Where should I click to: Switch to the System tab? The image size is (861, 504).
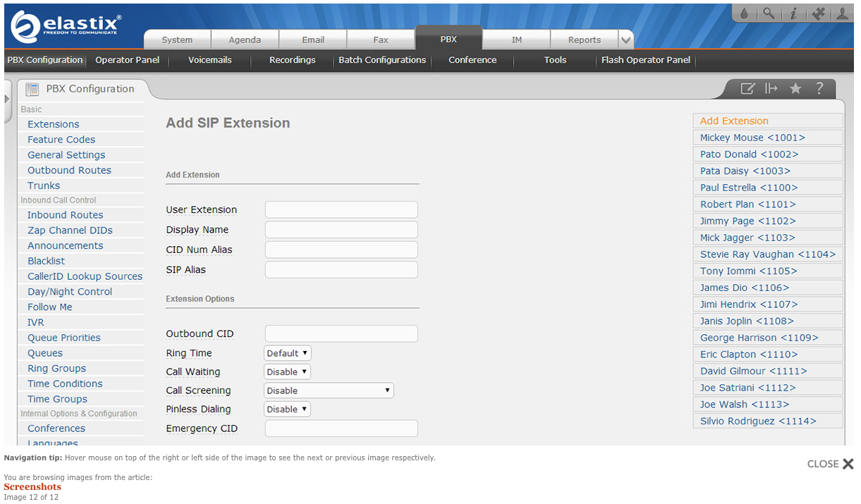click(x=177, y=40)
